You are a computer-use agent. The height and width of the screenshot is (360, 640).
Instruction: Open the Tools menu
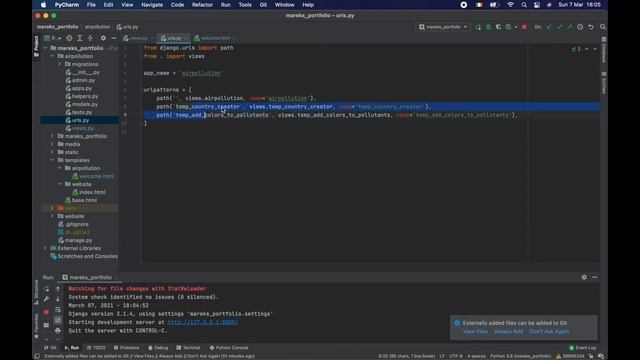245,5
